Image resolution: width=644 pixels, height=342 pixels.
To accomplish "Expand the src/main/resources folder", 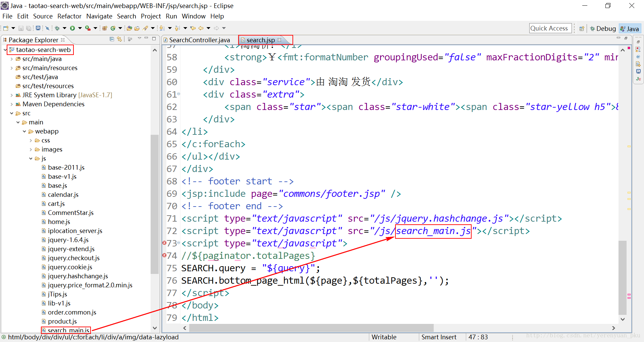I will pos(11,68).
